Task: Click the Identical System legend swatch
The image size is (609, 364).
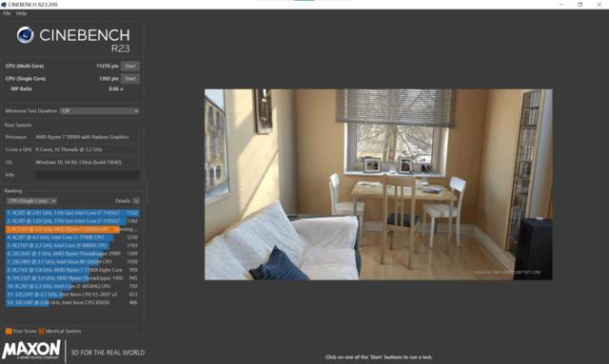Action: pyautogui.click(x=41, y=331)
